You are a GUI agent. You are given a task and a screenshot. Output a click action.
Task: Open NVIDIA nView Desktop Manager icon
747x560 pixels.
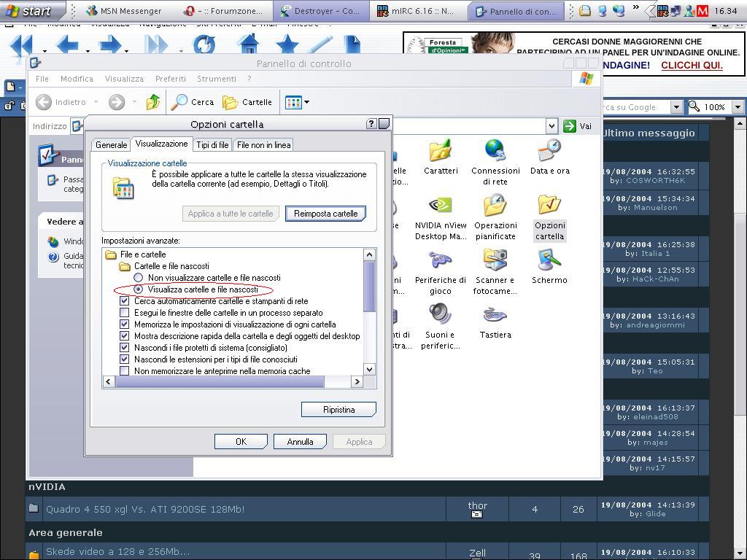click(440, 207)
